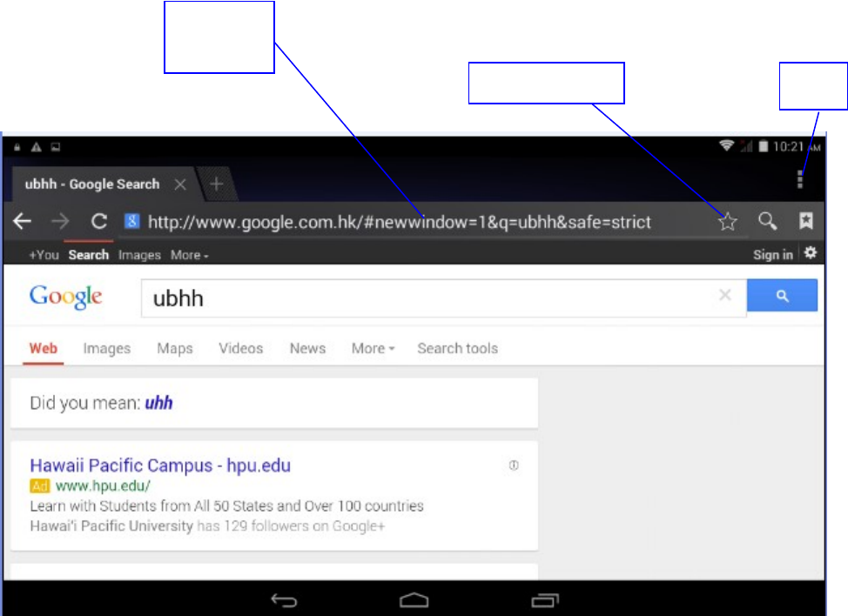
Task: Tap the Google logo
Action: [65, 297]
